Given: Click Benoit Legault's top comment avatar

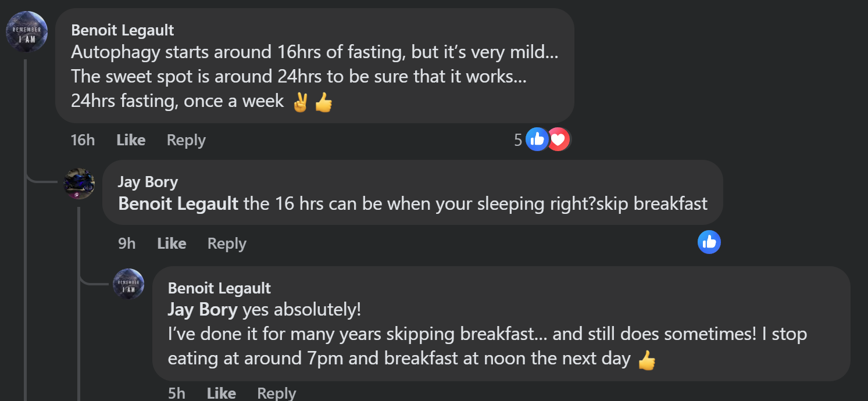Looking at the screenshot, I should tap(27, 32).
